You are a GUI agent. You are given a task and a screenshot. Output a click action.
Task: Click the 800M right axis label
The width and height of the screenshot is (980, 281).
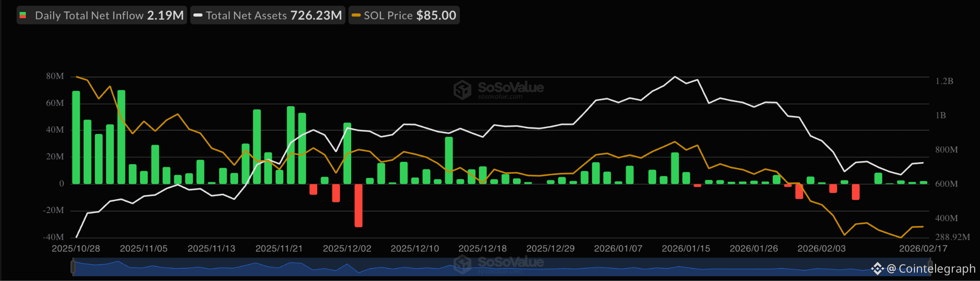[947, 149]
